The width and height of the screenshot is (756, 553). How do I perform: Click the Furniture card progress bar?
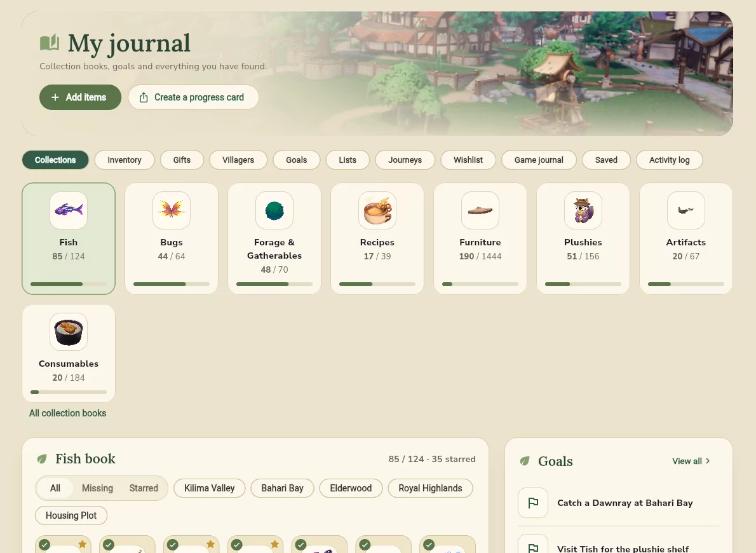pyautogui.click(x=480, y=284)
